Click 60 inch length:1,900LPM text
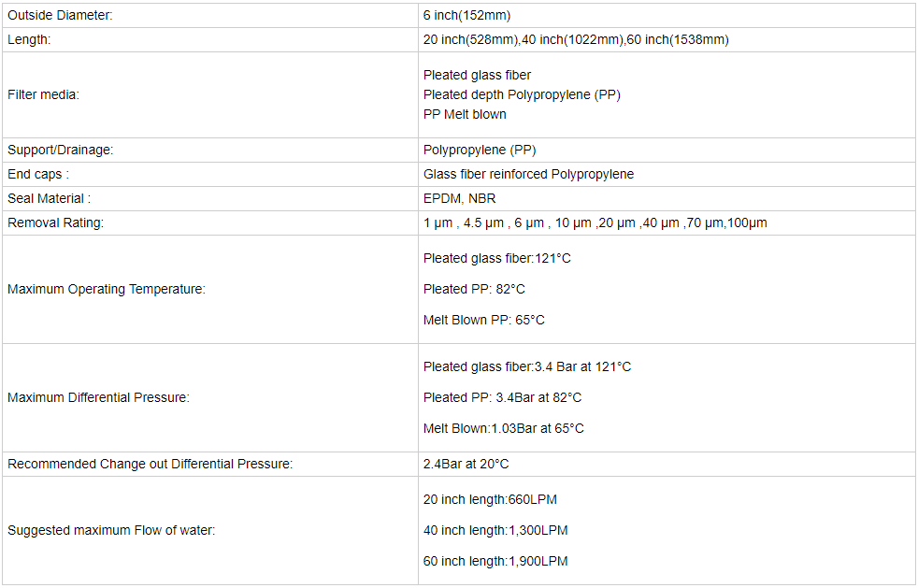Viewport: 918px width, 588px height. point(495,561)
